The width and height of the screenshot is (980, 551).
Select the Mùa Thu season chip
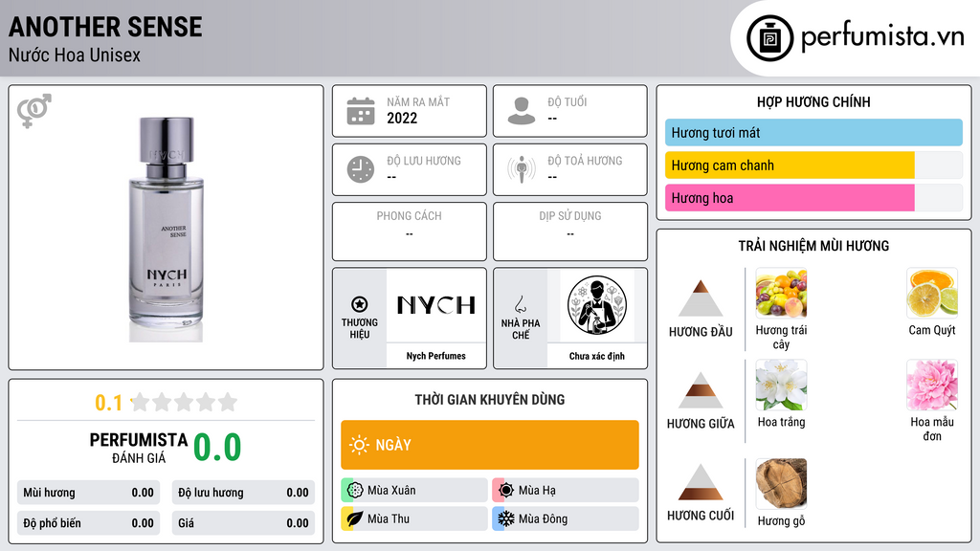click(x=414, y=518)
